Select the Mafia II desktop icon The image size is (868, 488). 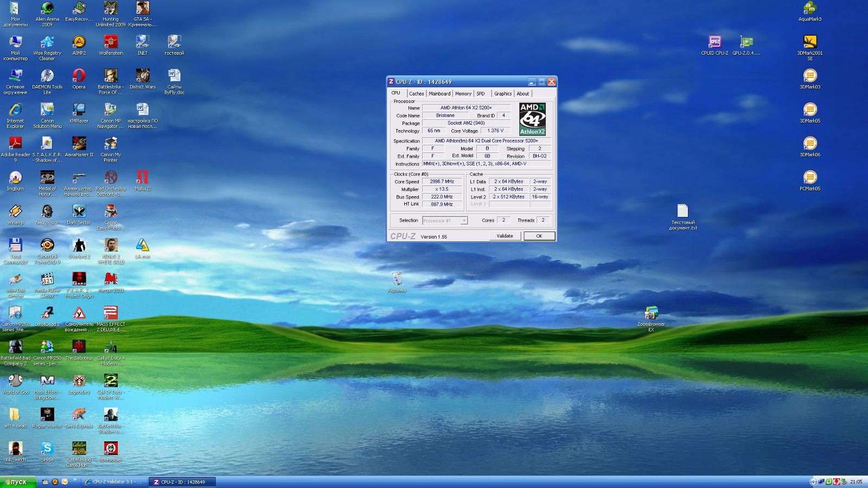143,181
